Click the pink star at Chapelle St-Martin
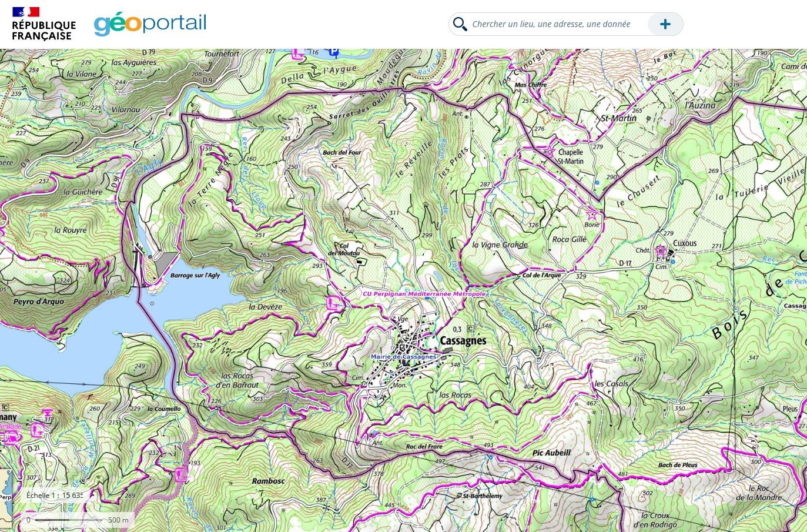 pos(550,151)
